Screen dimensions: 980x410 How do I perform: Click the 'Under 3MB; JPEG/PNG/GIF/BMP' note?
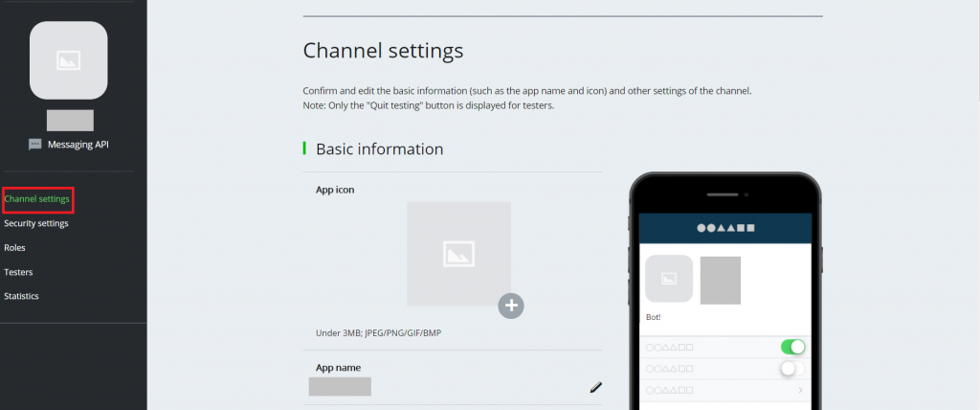pos(378,333)
